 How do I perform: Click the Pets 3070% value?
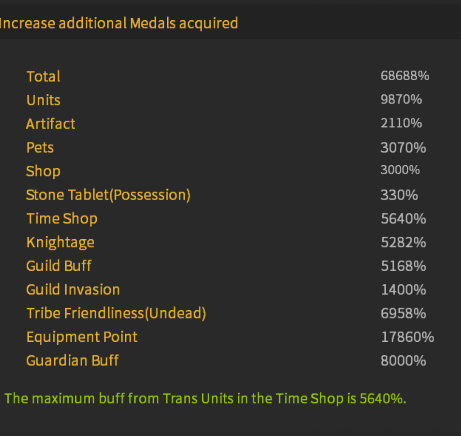point(403,147)
